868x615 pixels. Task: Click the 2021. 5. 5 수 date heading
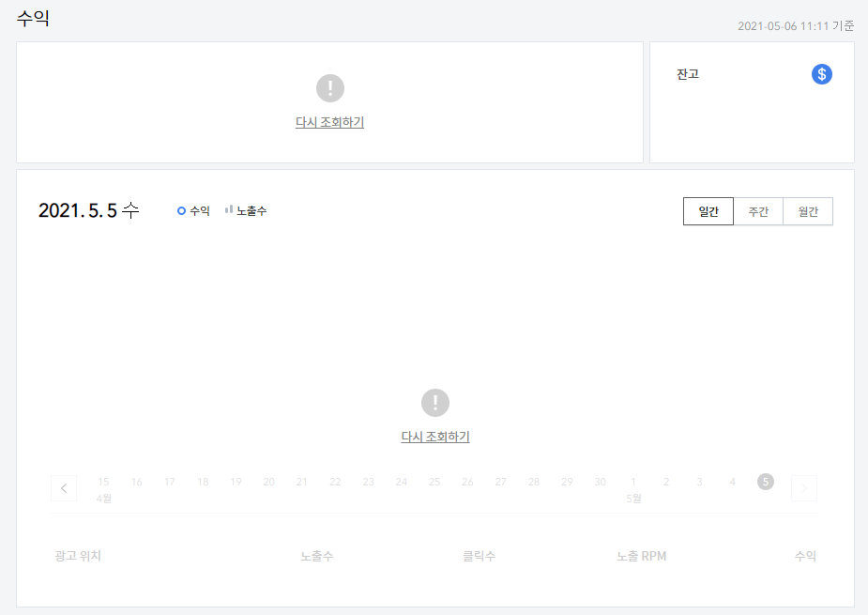pyautogui.click(x=88, y=210)
